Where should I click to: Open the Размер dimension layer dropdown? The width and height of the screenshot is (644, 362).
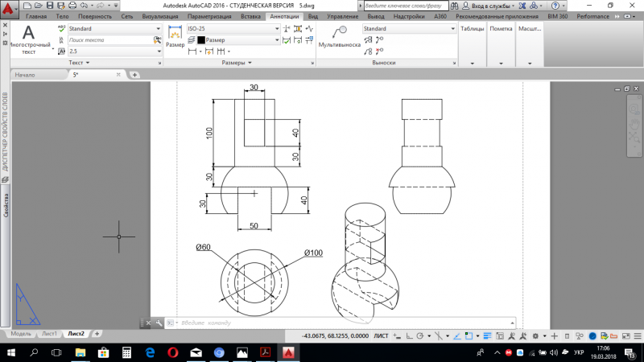(x=237, y=39)
